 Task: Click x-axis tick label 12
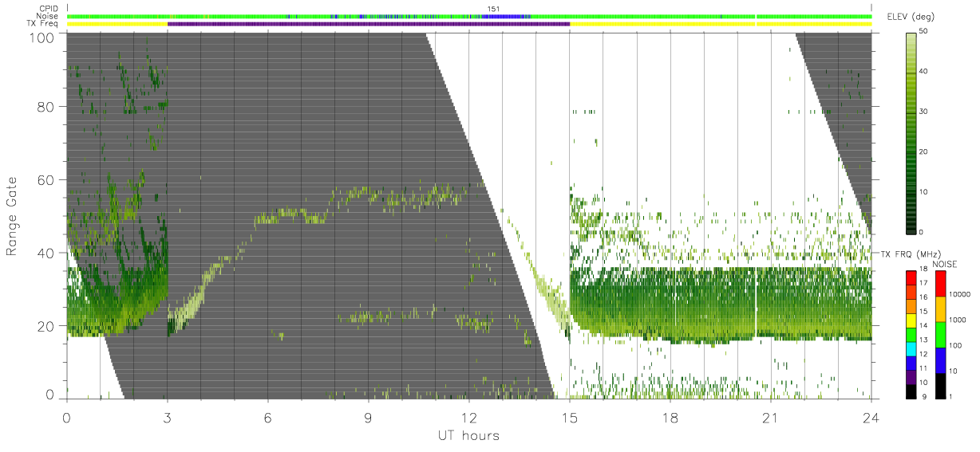click(469, 417)
